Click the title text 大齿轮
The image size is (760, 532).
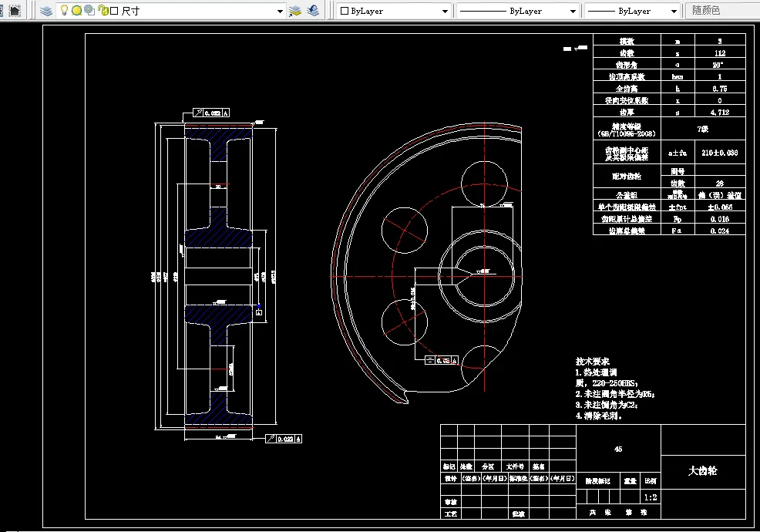[x=703, y=471]
